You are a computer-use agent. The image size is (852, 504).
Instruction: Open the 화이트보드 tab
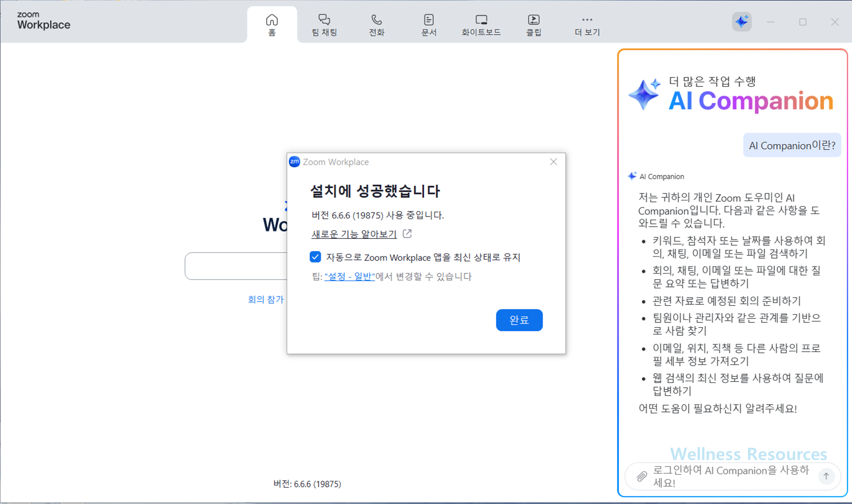(481, 25)
